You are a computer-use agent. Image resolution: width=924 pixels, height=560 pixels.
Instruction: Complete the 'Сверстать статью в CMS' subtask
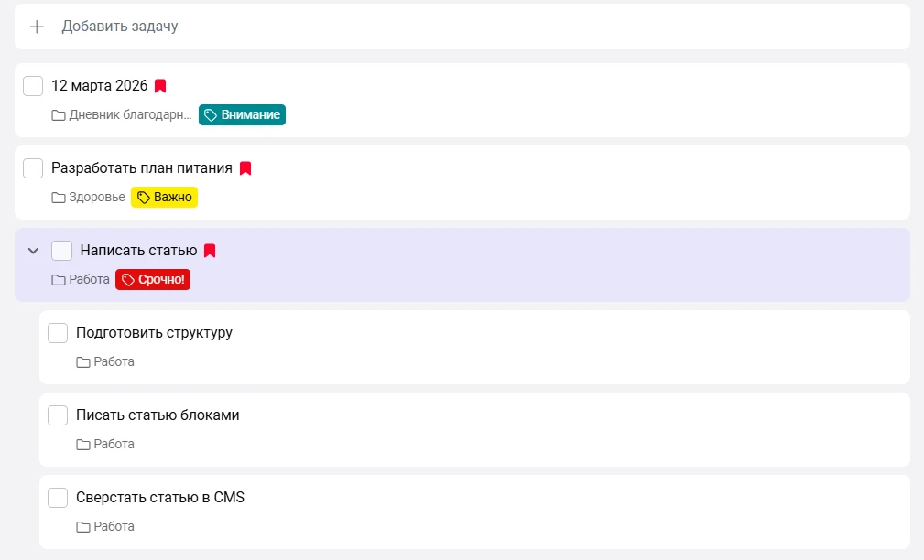coord(58,498)
